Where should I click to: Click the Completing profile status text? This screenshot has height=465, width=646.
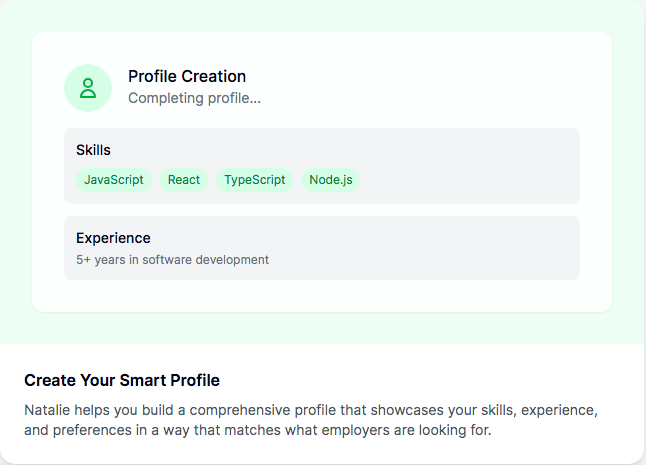(194, 98)
